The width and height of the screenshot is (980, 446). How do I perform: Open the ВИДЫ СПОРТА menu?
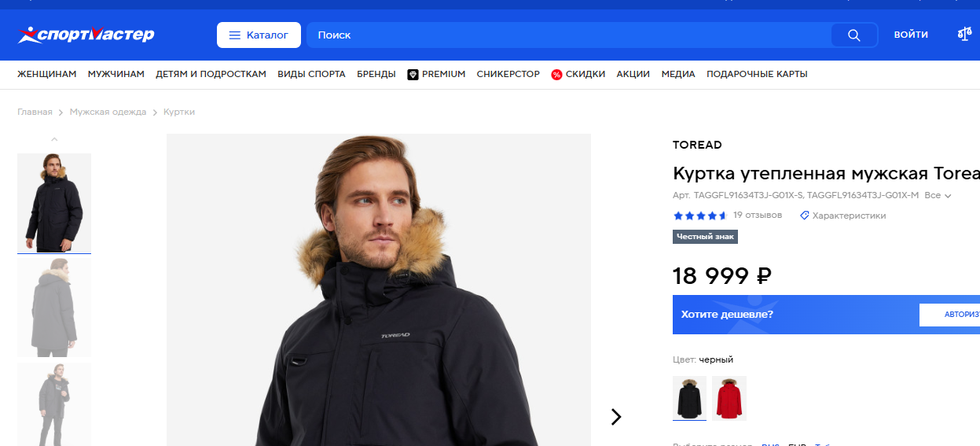pyautogui.click(x=311, y=74)
